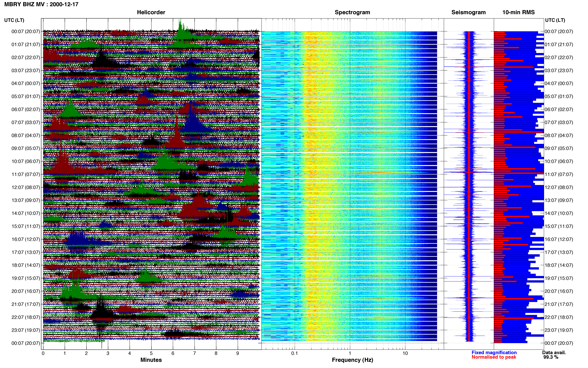Click left time label '12:07 (08:07)'

coord(26,187)
